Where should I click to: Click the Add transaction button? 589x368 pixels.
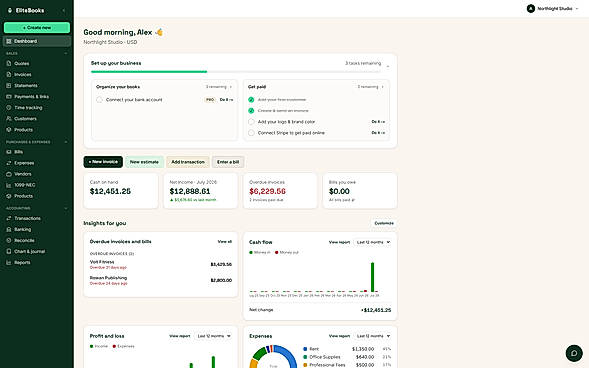pyautogui.click(x=188, y=162)
